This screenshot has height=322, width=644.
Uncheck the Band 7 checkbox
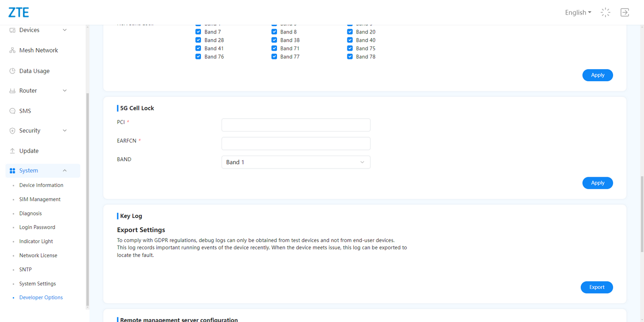click(x=198, y=32)
